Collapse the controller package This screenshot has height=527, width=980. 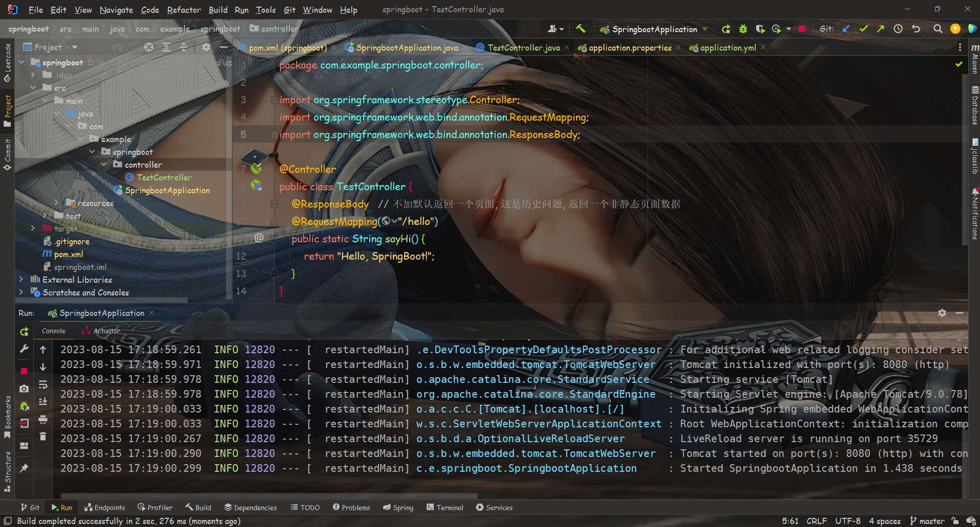coord(104,165)
